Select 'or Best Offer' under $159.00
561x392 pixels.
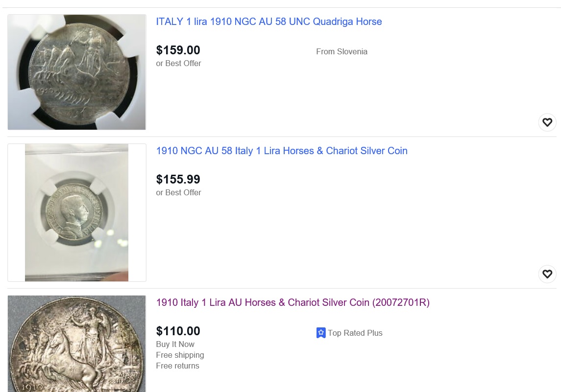point(178,64)
